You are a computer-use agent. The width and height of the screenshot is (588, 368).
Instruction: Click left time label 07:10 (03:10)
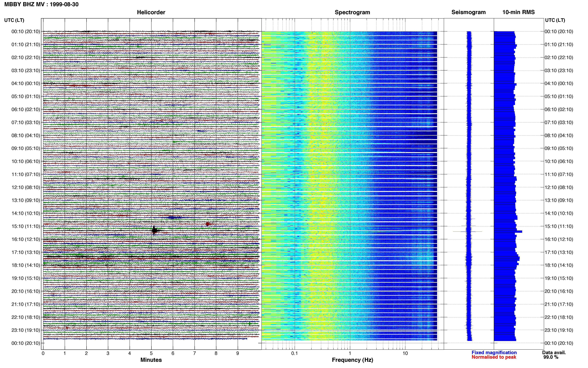(x=26, y=122)
